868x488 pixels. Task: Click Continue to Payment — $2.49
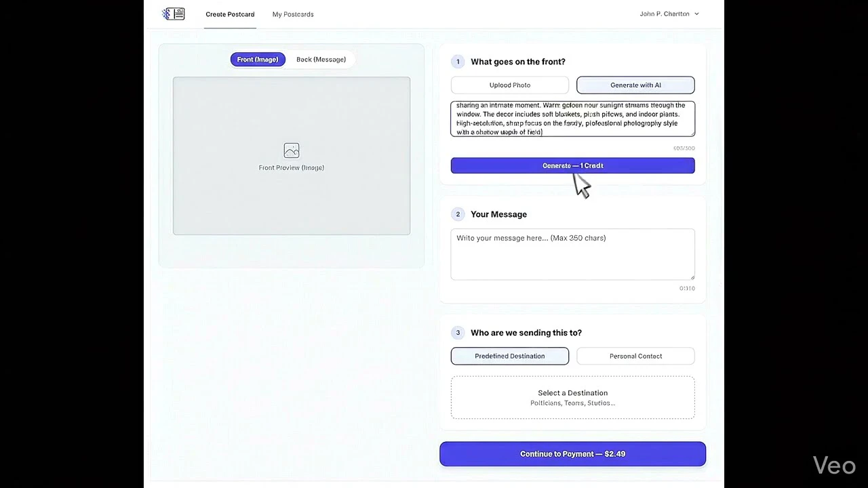click(x=573, y=454)
